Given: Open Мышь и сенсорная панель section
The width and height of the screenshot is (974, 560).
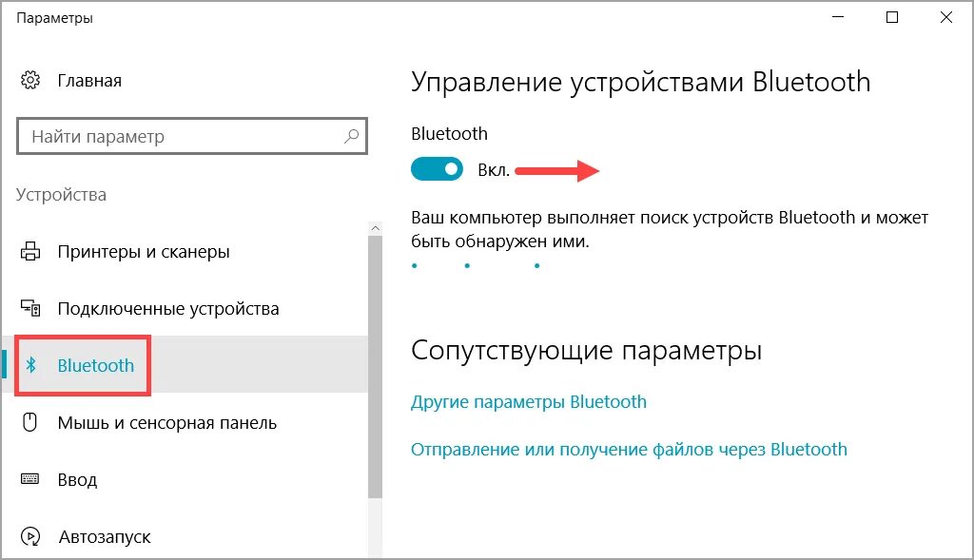Looking at the screenshot, I should tap(167, 423).
